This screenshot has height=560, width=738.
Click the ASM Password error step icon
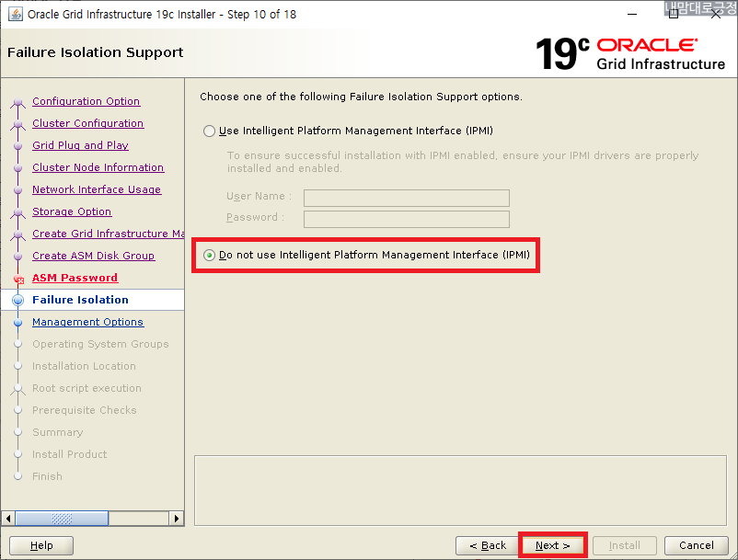coord(18,280)
